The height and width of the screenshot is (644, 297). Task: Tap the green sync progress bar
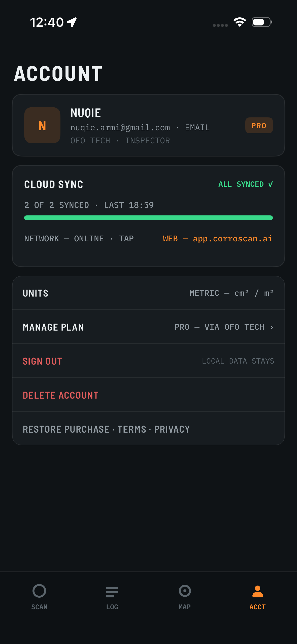coord(148,218)
